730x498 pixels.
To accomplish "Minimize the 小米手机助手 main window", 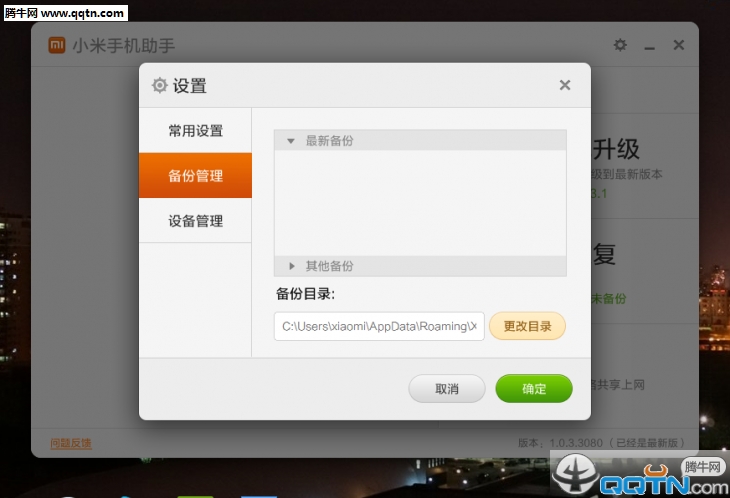I will point(649,47).
